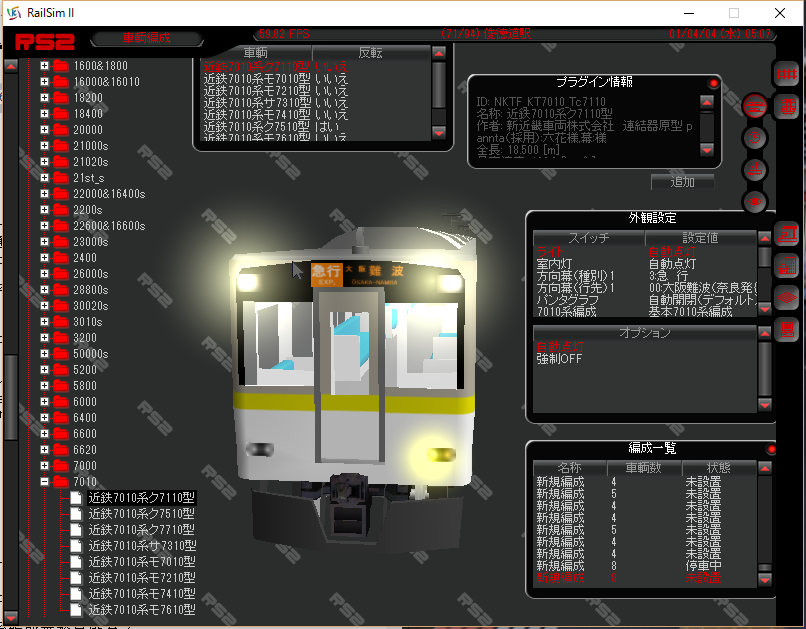806x629 pixels.
Task: Click left tree scrollbar thumb
Action: [x=11, y=397]
